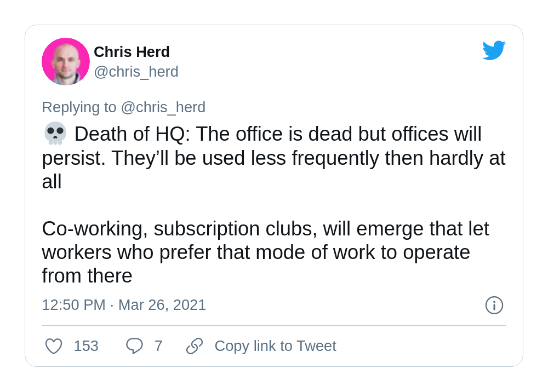Open the 12:50 PM time link
Screen dimensions: 548x392
[73, 305]
